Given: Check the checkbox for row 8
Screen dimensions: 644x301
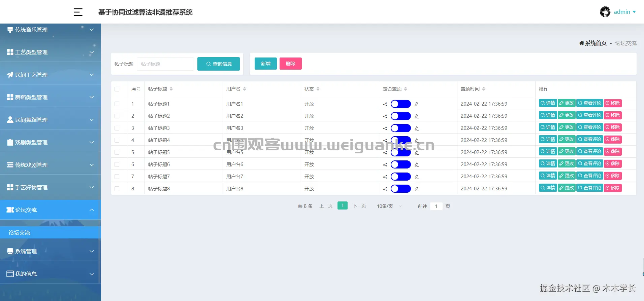Looking at the screenshot, I should coord(117,189).
